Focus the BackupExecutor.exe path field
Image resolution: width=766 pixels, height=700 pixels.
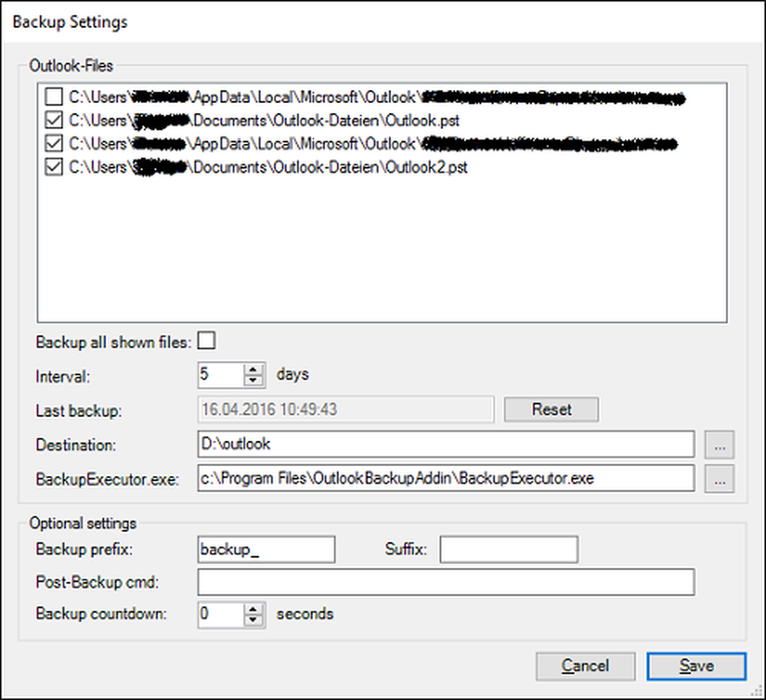pyautogui.click(x=444, y=479)
